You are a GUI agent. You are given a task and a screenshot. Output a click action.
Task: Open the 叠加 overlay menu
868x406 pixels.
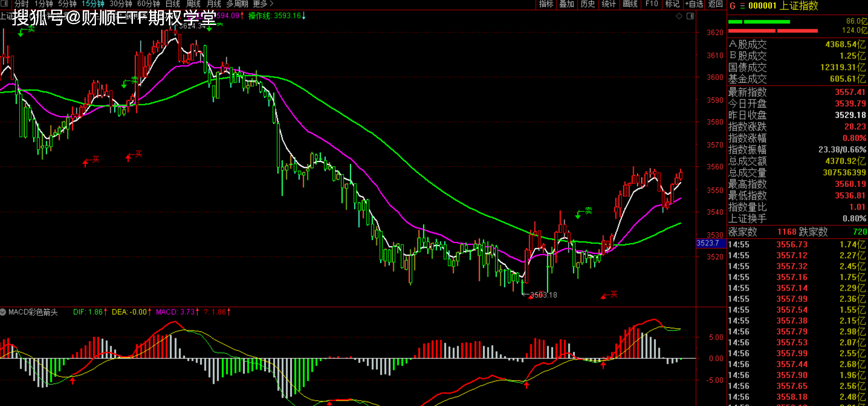point(567,4)
